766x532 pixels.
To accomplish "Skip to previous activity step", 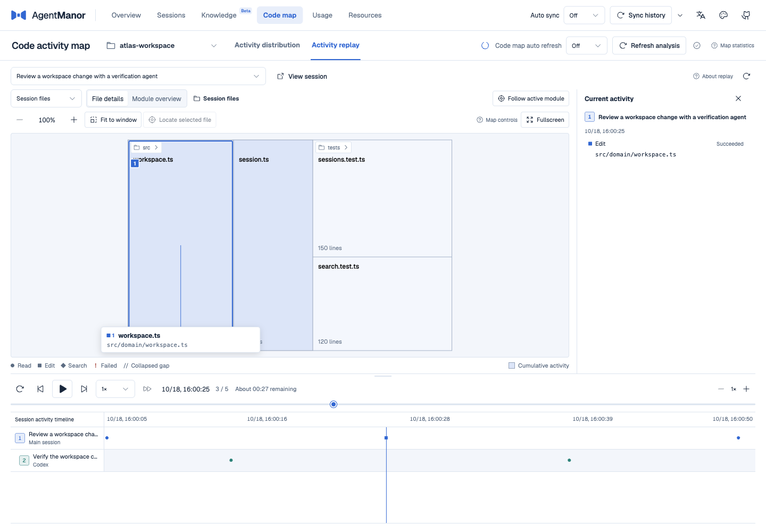I will click(x=40, y=389).
